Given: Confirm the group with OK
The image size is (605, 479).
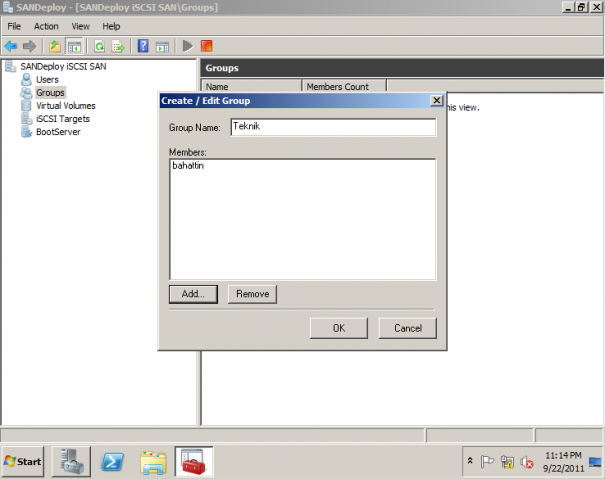Looking at the screenshot, I should point(339,328).
